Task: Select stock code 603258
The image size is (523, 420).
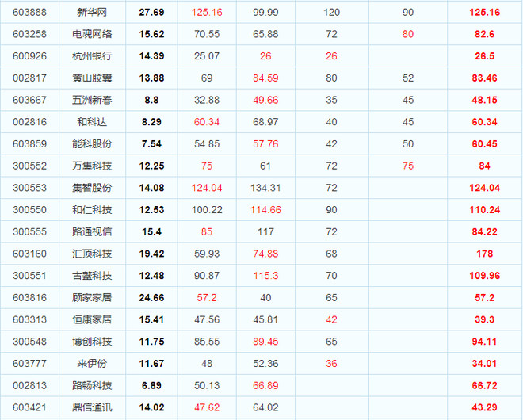Action: pyautogui.click(x=29, y=34)
